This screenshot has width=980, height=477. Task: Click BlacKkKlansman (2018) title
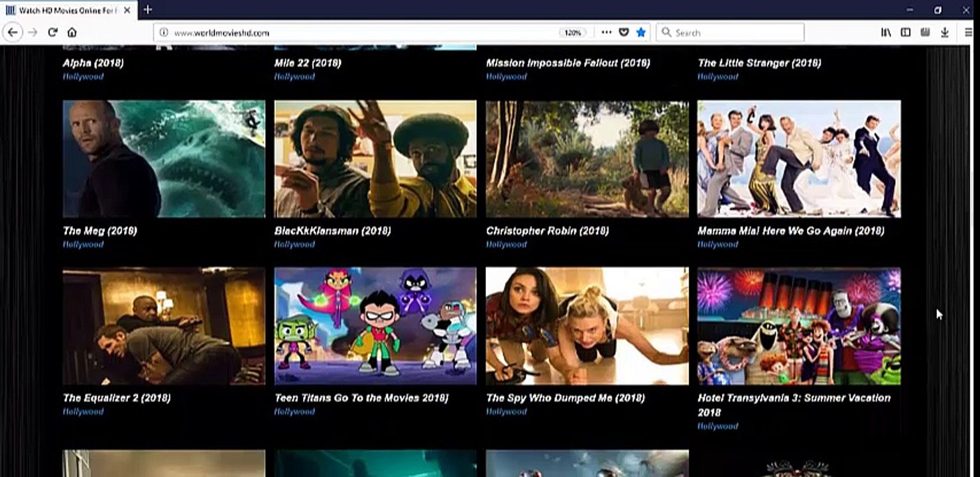pyautogui.click(x=332, y=231)
